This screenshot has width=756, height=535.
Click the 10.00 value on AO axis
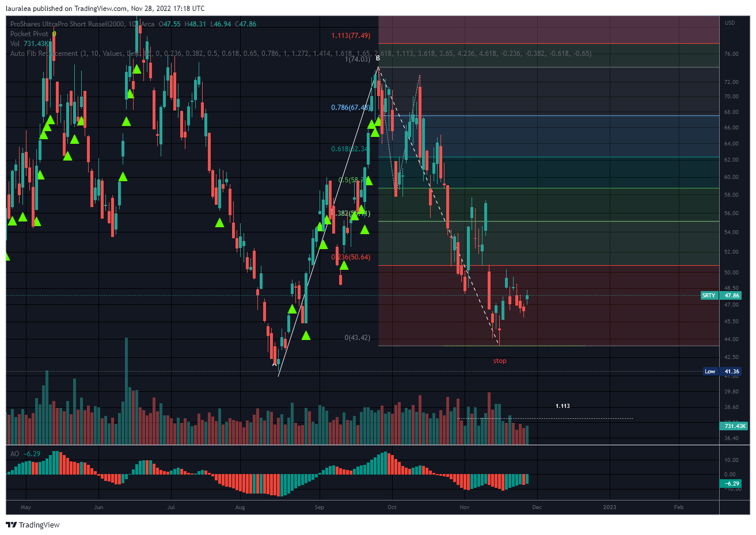pos(731,460)
